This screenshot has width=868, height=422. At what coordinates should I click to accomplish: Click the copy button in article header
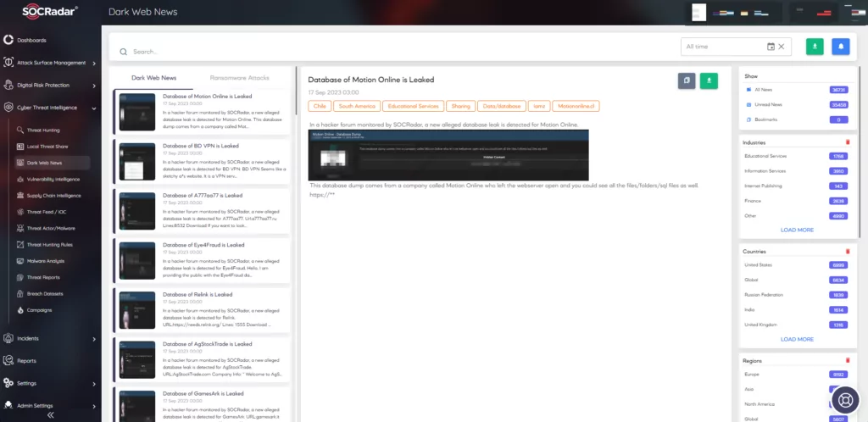tap(687, 81)
